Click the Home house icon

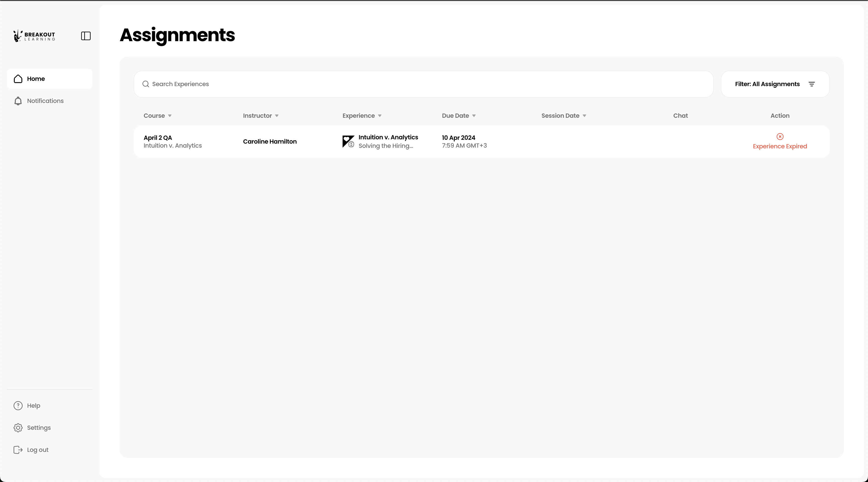[x=18, y=79]
